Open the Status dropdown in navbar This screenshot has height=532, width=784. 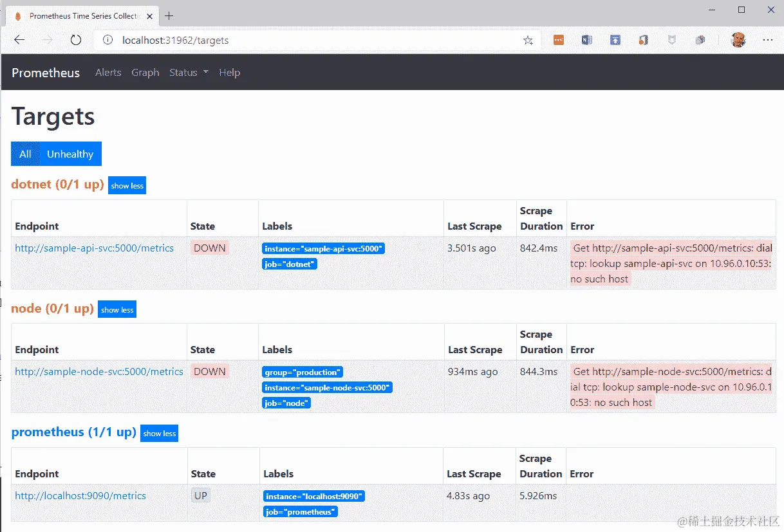click(189, 73)
